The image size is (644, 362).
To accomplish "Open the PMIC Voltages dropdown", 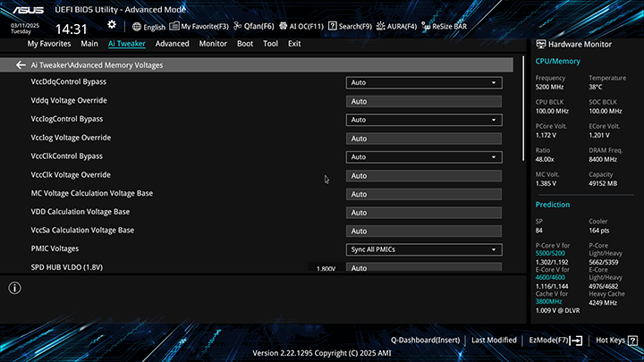I will [x=423, y=249].
